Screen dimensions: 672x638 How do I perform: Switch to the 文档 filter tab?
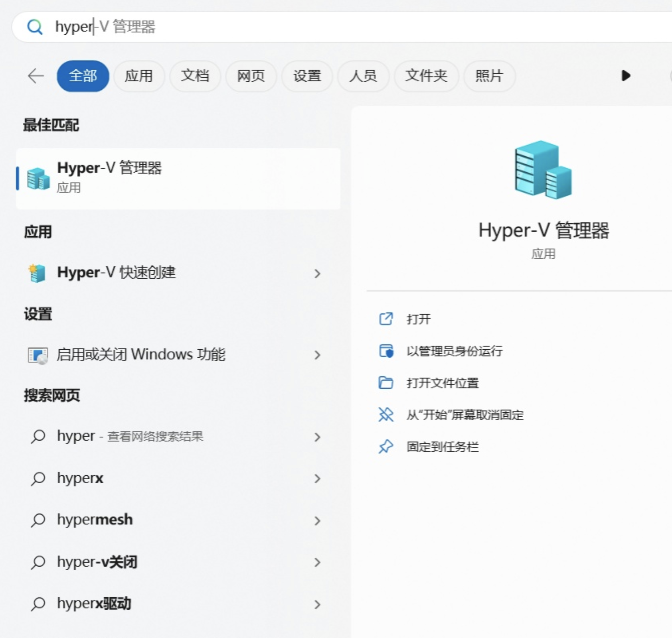pos(195,76)
